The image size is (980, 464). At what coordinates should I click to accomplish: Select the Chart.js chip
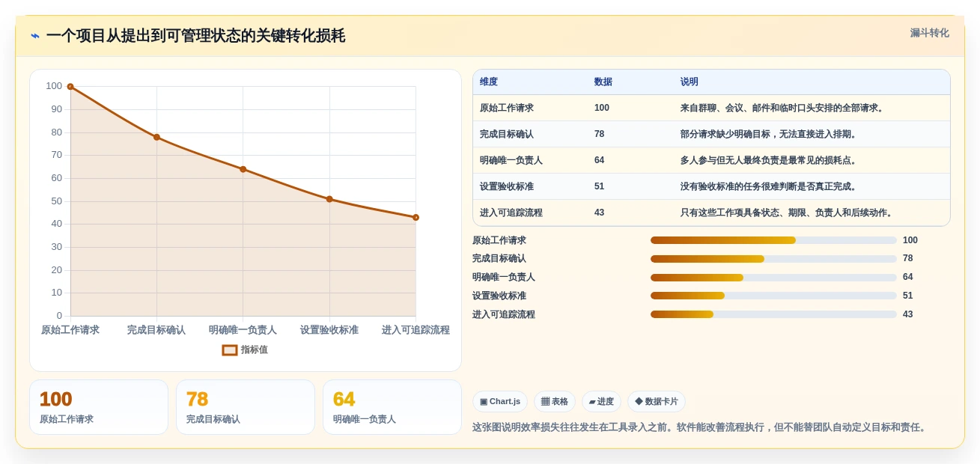(x=499, y=401)
